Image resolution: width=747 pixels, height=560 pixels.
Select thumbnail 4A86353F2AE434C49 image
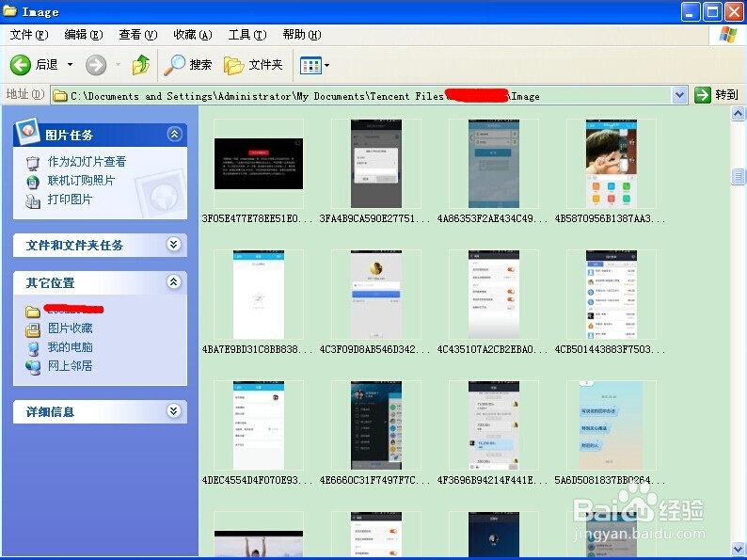494,164
